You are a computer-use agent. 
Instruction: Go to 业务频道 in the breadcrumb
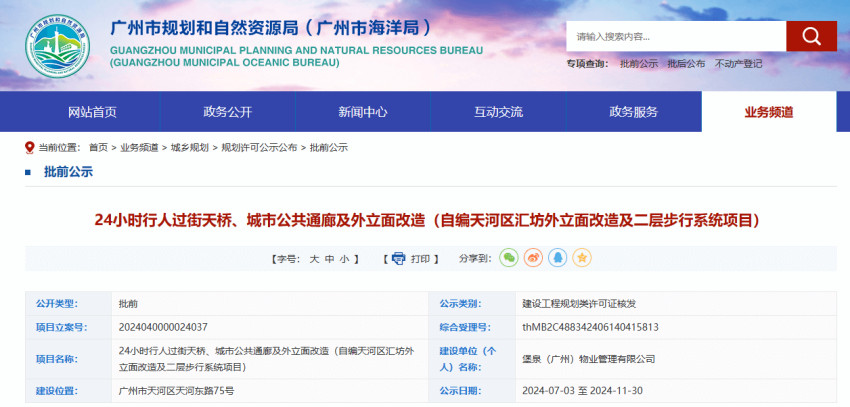tap(139, 147)
